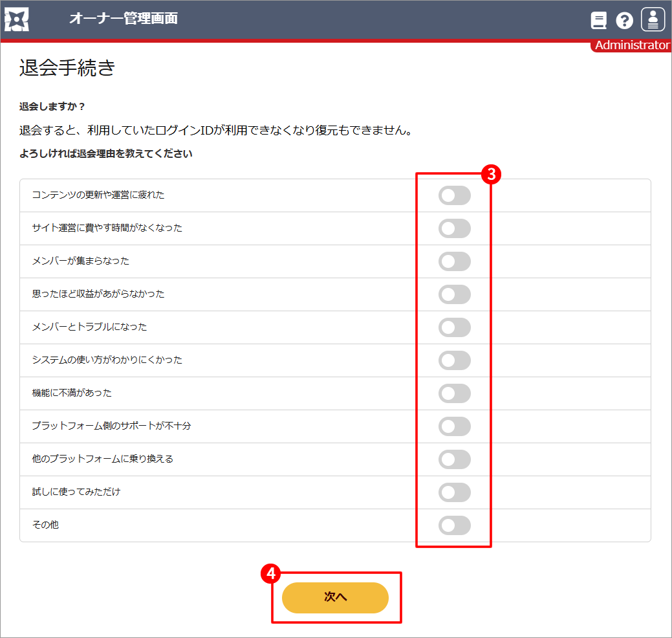Toggle コンテンツの更新や運営に疲れた switch

454,195
